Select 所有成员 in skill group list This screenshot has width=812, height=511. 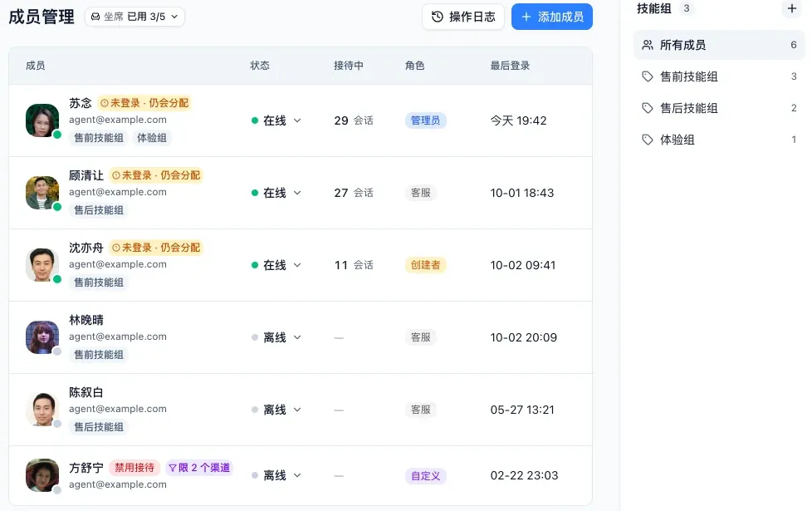tap(719, 45)
